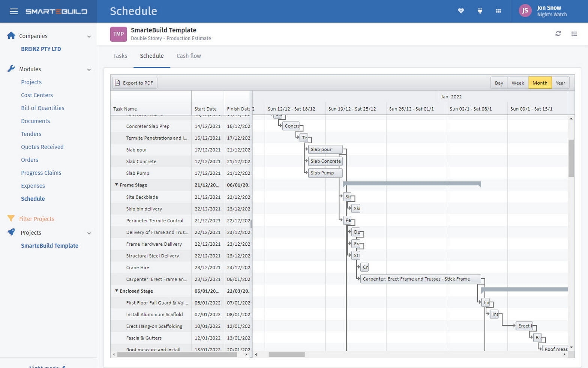Open the Tasks tab
This screenshot has width=588, height=368.
120,56
